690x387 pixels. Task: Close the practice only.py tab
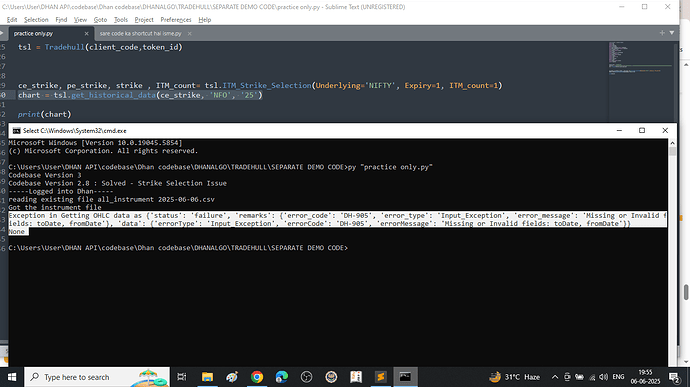[x=86, y=33]
